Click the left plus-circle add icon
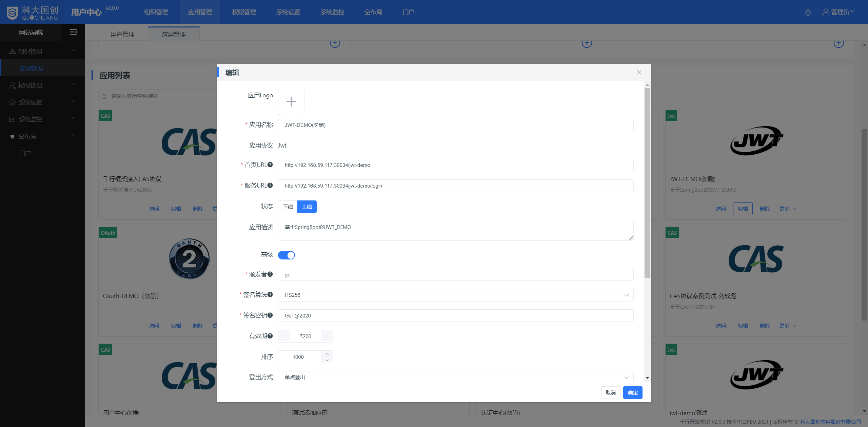Screen dimensions: 868x427 pyautogui.click(x=335, y=43)
